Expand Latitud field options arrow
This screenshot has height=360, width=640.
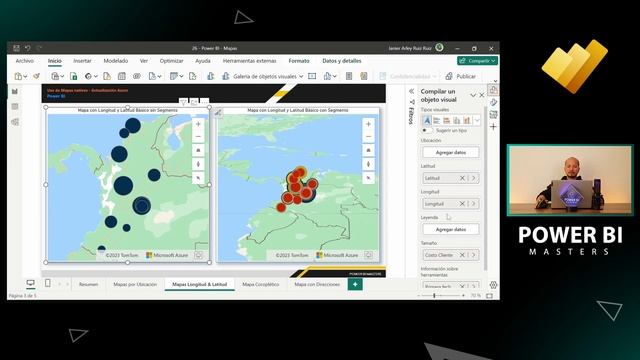473,178
